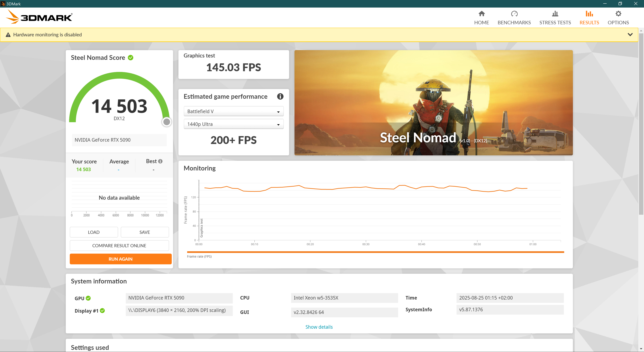Open the 1440p Ultra resolution dropdown
Image resolution: width=644 pixels, height=352 pixels.
tap(233, 124)
